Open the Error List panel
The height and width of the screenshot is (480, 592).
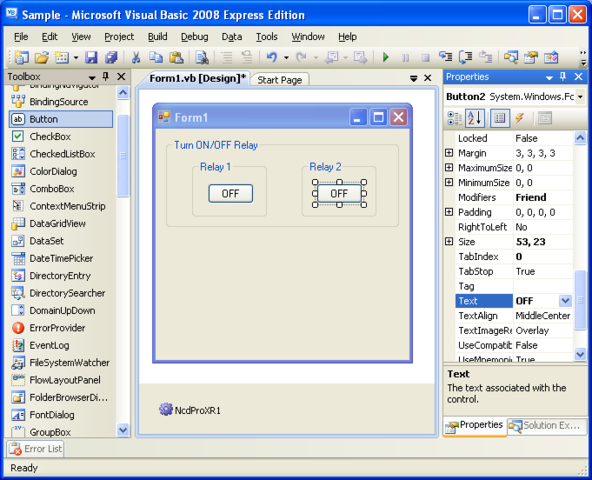coord(36,449)
